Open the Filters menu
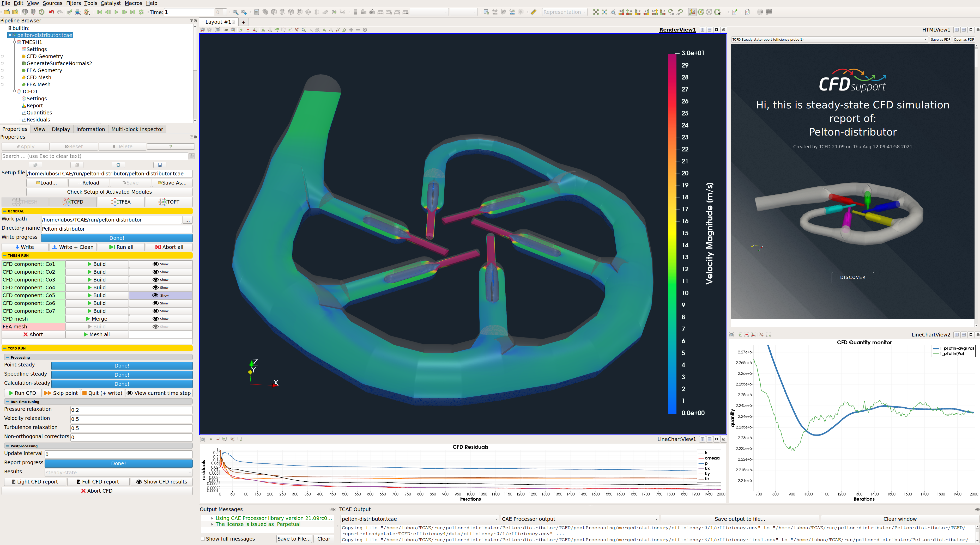980x545 pixels. coord(74,3)
